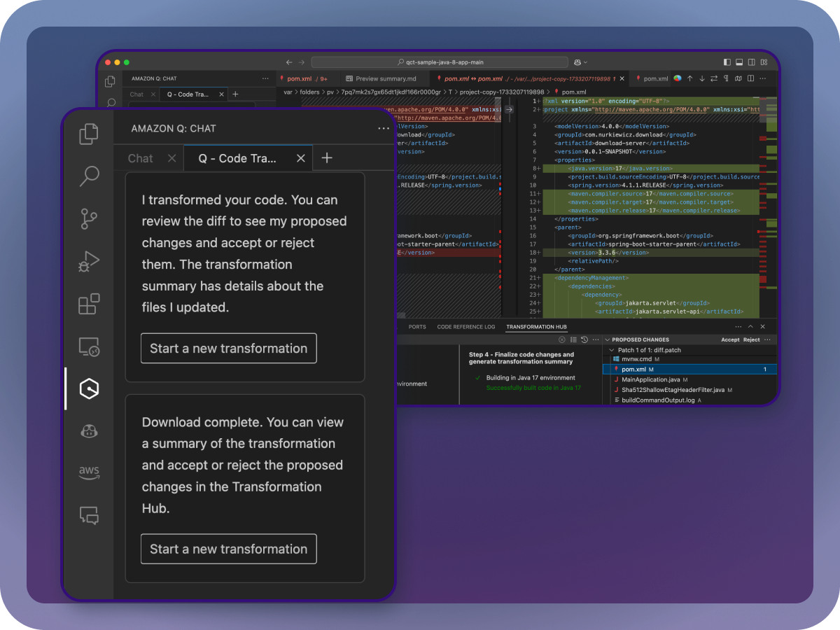Open the Source Control view
The image size is (840, 630).
point(88,219)
